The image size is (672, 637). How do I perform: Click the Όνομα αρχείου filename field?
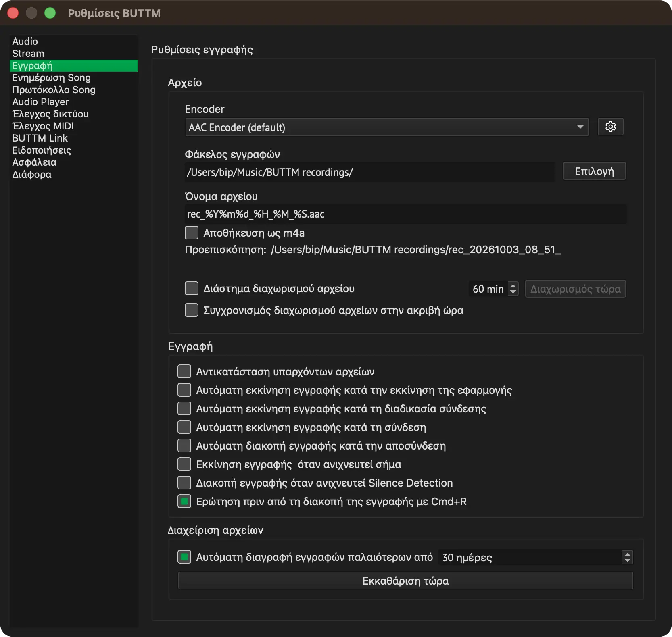[405, 214]
